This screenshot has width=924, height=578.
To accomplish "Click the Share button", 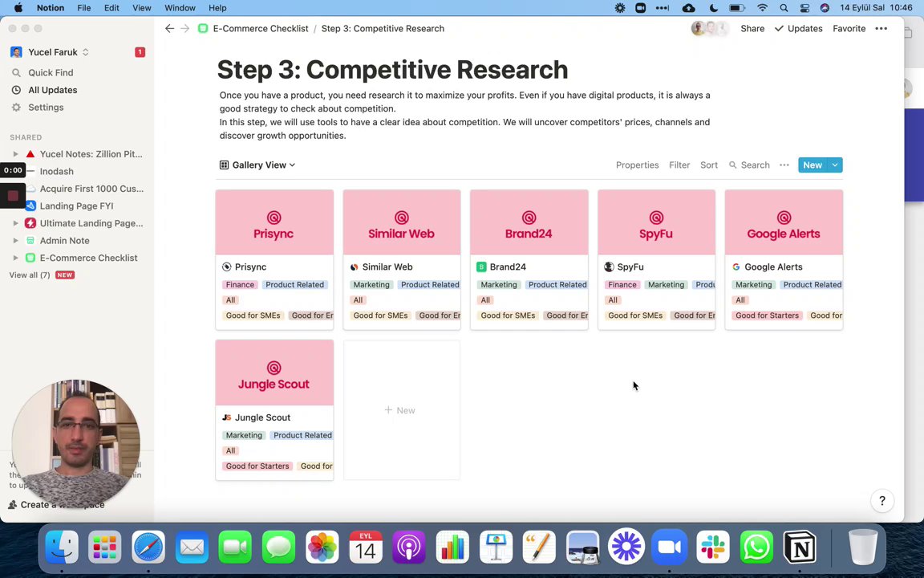I will [752, 28].
